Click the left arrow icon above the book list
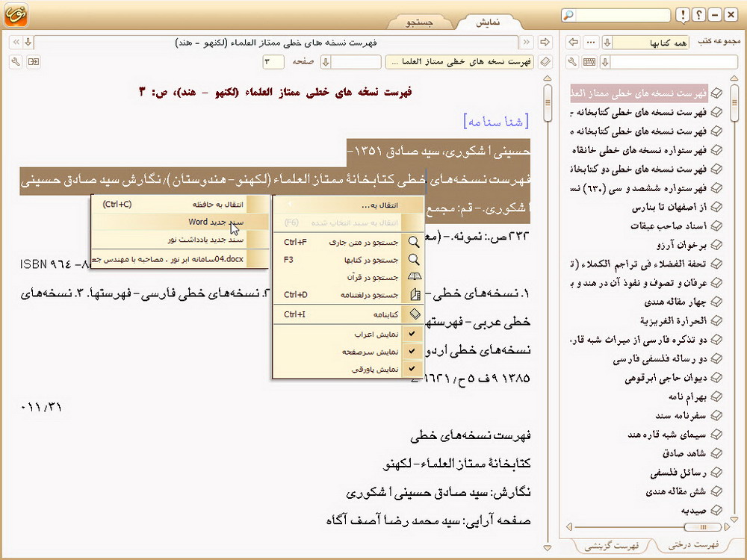 [x=574, y=43]
